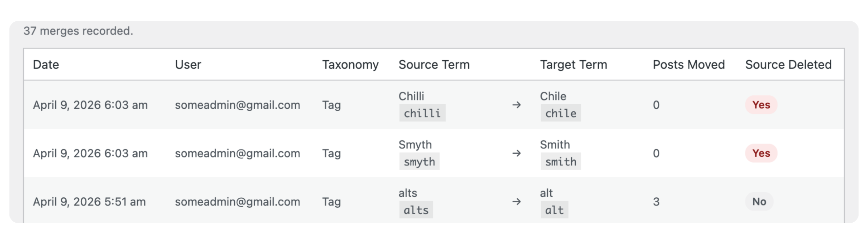The height and width of the screenshot is (244, 868).
Task: Click the Yes badge for Smyth merge
Action: coord(761,153)
